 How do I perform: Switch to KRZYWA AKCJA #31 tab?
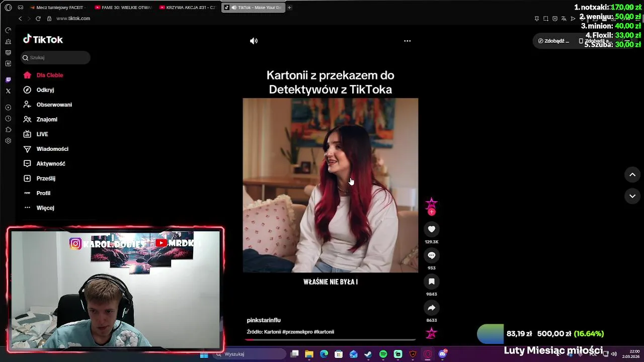point(187,8)
